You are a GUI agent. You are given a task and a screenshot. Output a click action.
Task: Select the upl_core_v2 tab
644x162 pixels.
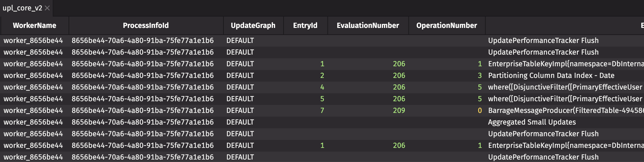coord(22,8)
